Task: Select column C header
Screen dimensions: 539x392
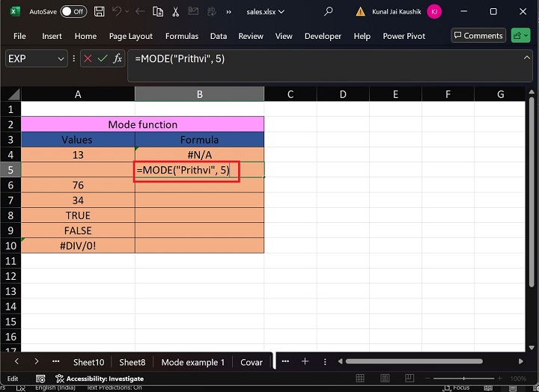Action: click(x=290, y=94)
